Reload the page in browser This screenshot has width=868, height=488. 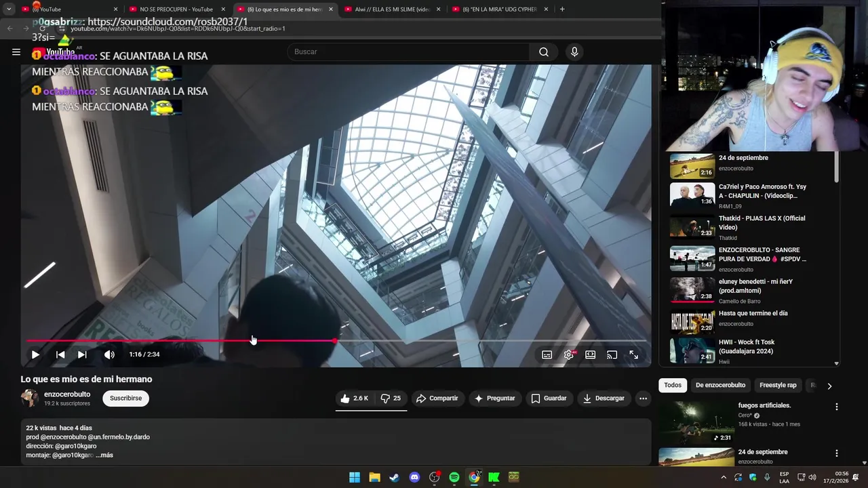42,28
